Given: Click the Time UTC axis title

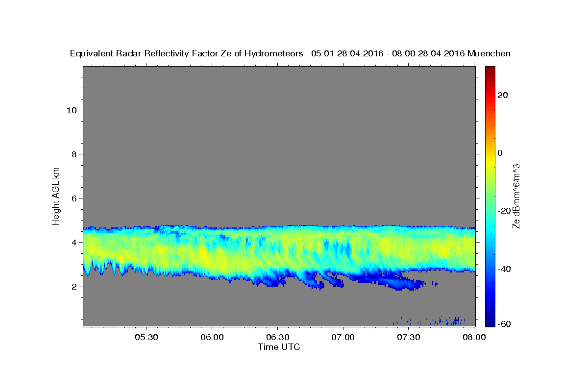Looking at the screenshot, I should coord(279,347).
